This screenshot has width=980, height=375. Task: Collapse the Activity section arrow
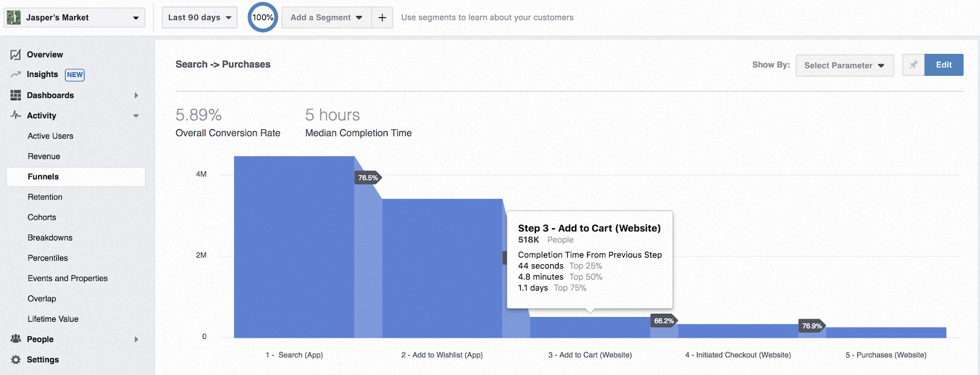point(136,116)
